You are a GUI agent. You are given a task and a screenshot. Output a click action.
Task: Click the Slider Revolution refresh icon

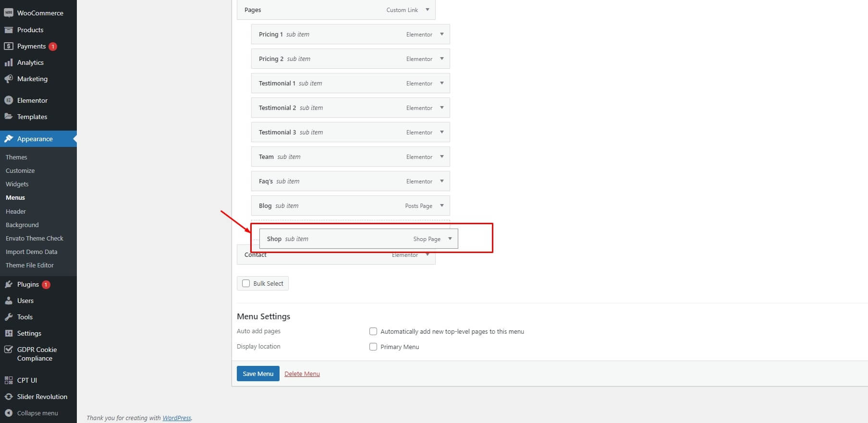9,397
